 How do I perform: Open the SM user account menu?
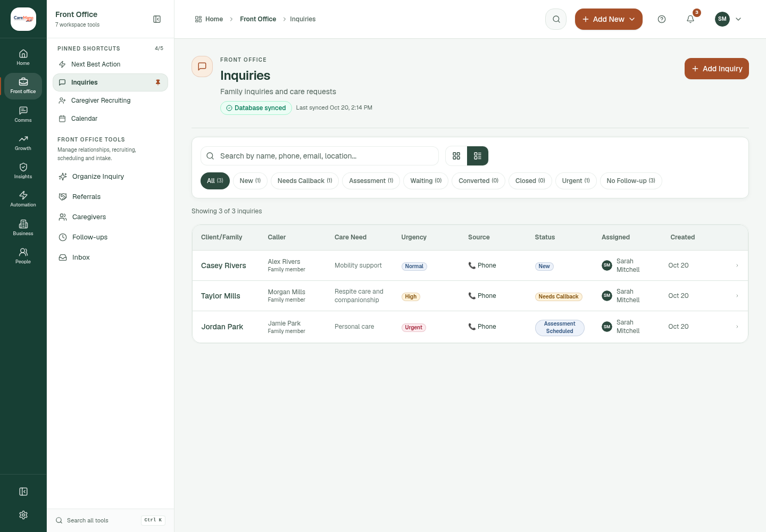728,19
